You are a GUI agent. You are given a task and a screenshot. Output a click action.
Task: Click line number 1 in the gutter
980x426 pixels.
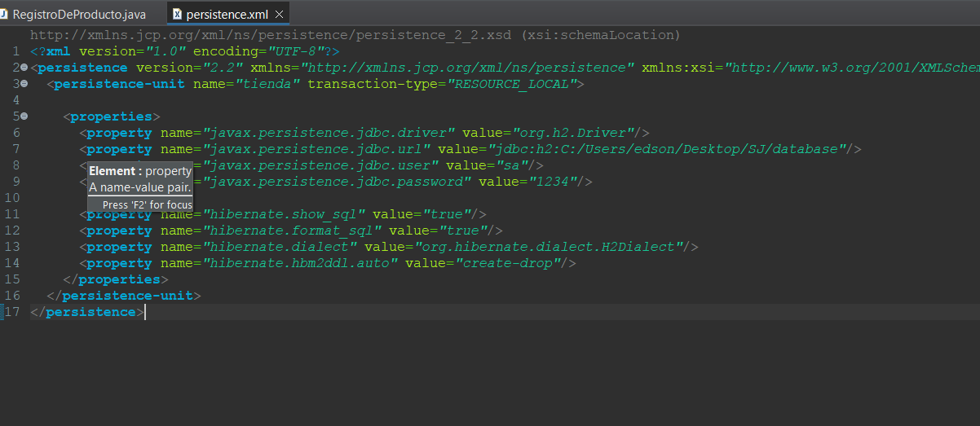point(16,51)
